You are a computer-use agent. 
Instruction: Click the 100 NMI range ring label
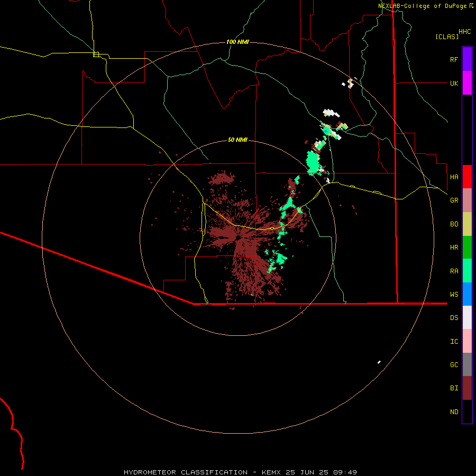(237, 42)
